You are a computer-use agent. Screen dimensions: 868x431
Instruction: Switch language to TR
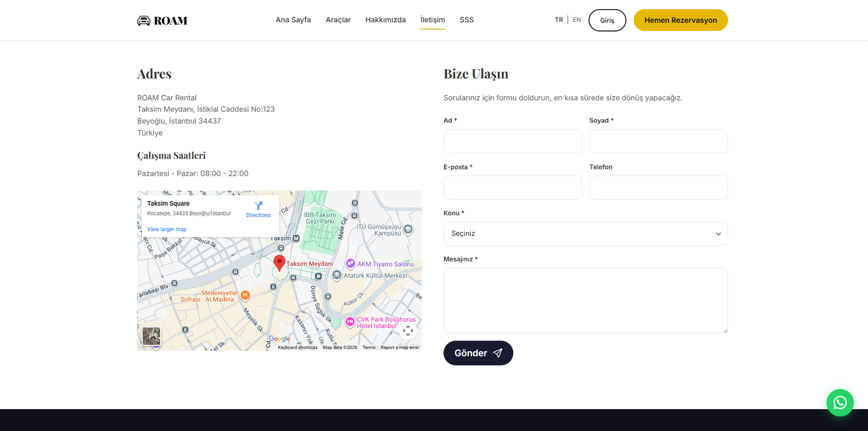point(559,20)
